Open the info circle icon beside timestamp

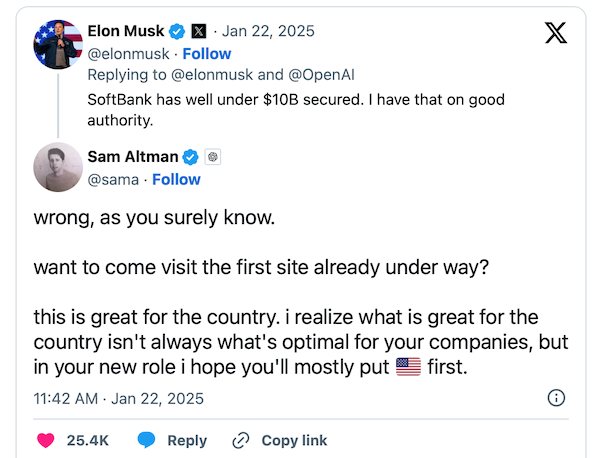[x=556, y=398]
